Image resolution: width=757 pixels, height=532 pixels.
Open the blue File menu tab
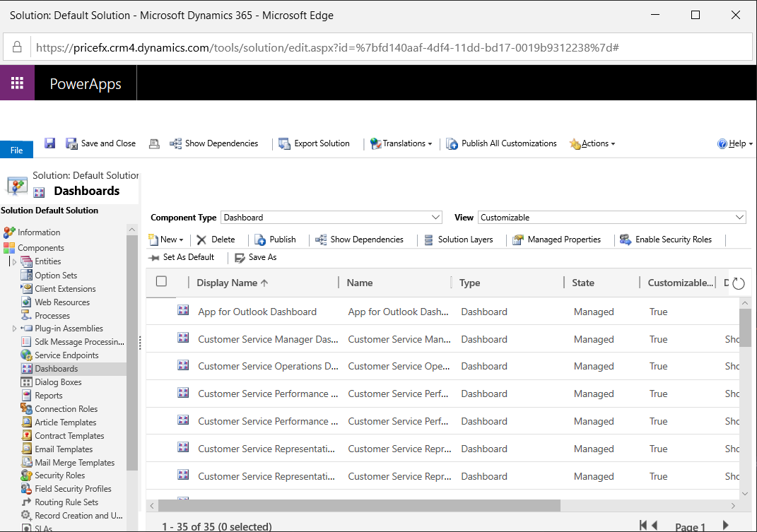16,150
